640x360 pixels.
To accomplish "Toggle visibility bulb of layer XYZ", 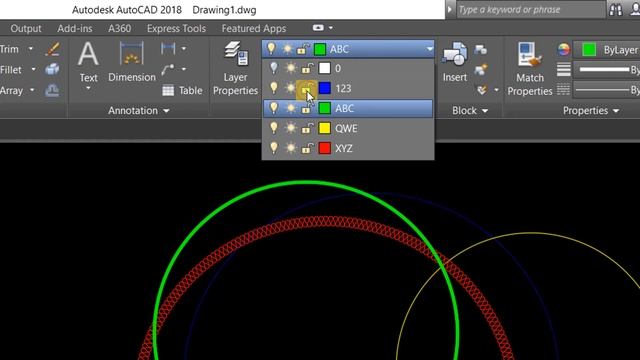I will point(273,148).
